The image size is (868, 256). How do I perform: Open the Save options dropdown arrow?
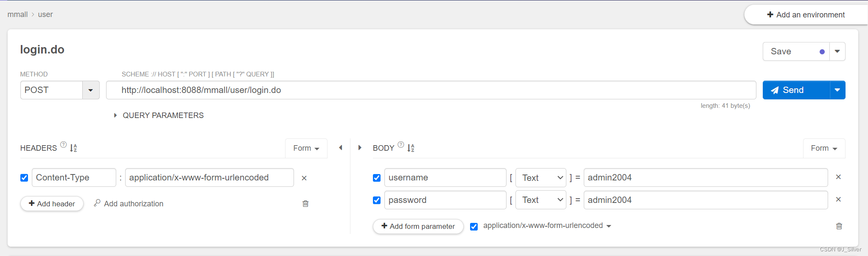pos(837,51)
